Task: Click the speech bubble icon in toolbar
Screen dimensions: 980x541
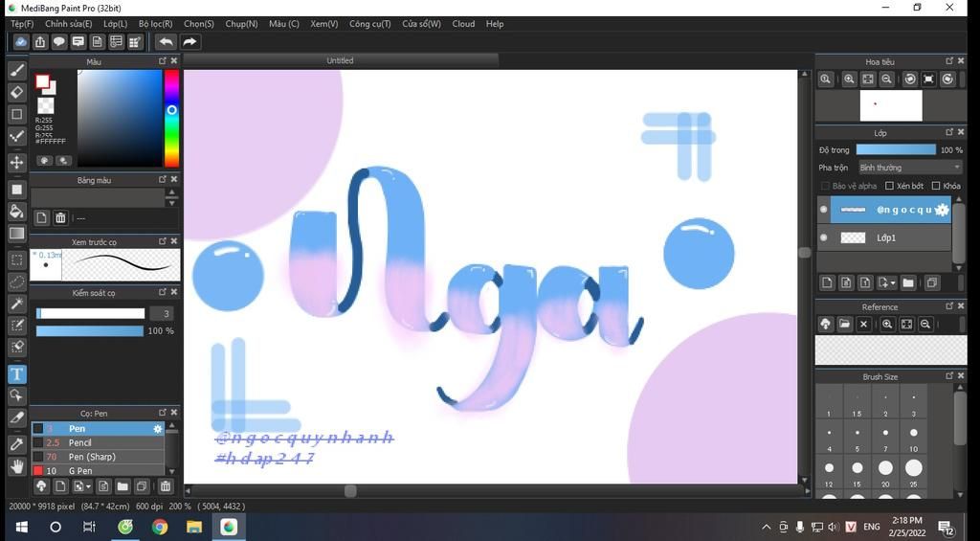Action: coord(59,42)
